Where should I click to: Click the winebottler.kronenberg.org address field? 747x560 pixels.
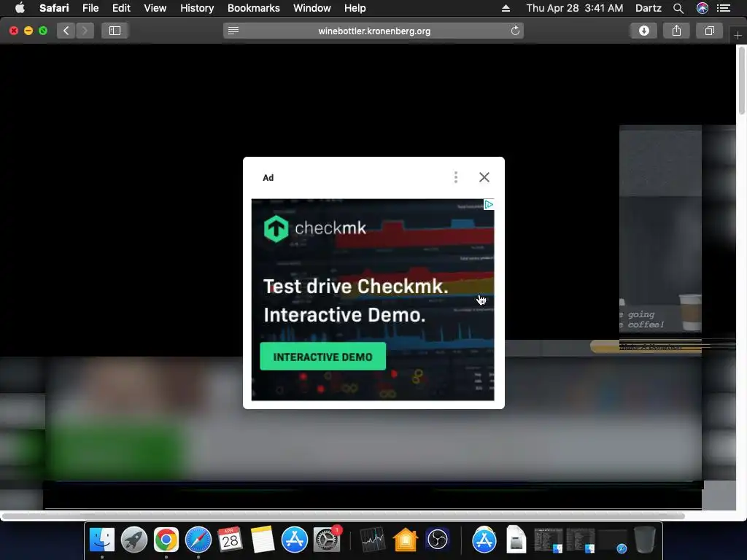pos(374,31)
